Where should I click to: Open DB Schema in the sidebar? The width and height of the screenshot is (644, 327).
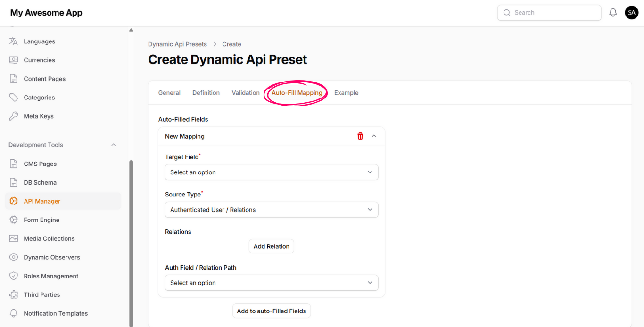40,182
